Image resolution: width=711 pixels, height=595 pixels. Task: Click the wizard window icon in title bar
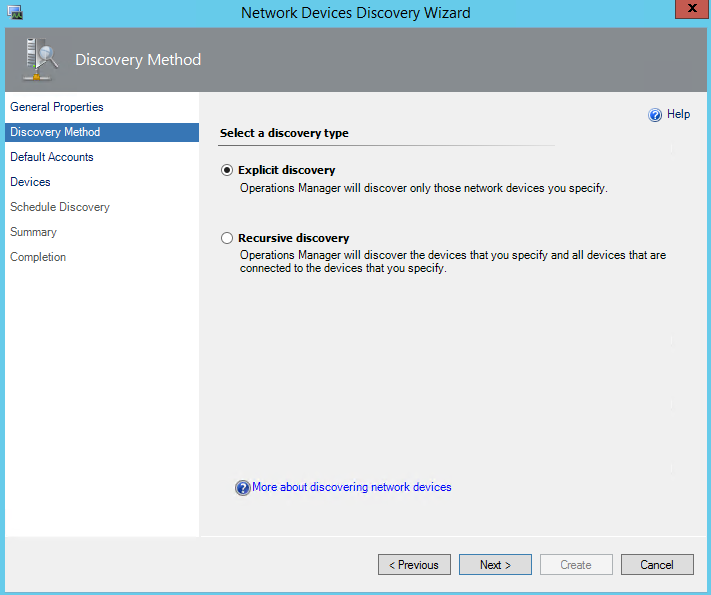(14, 13)
